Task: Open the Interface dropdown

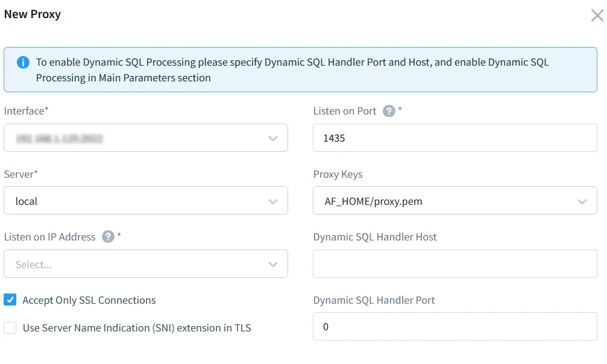Action: pos(146,138)
